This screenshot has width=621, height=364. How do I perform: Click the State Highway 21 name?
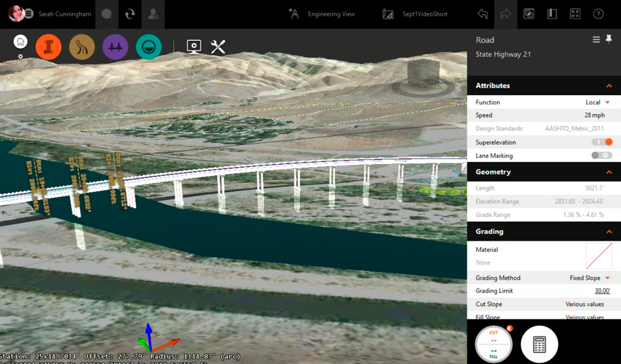(x=503, y=54)
